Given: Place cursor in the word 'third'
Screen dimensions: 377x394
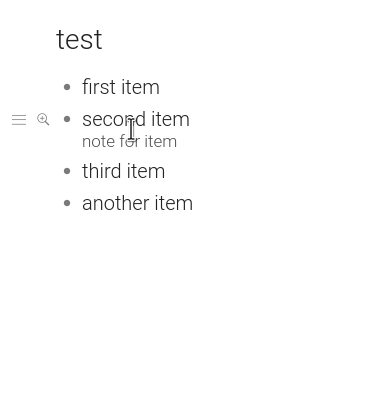Looking at the screenshot, I should 101,171.
